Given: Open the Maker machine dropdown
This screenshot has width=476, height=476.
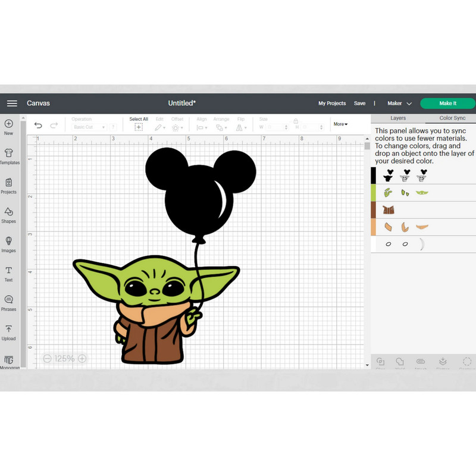Looking at the screenshot, I should [x=397, y=103].
